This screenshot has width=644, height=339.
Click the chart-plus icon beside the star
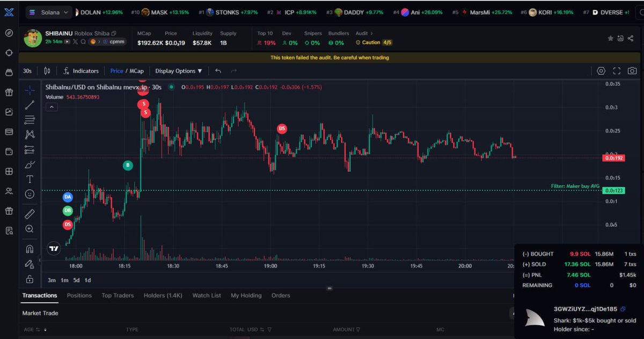click(620, 39)
